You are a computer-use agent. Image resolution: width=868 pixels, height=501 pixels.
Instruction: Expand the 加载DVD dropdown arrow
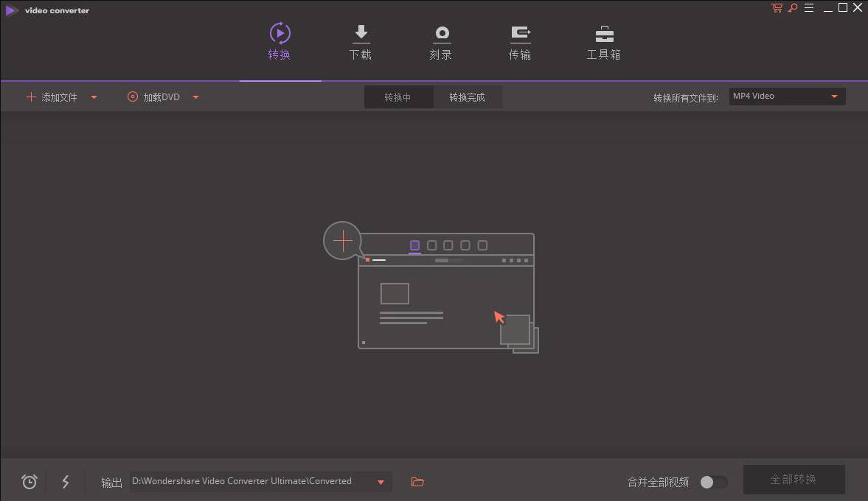(x=195, y=97)
